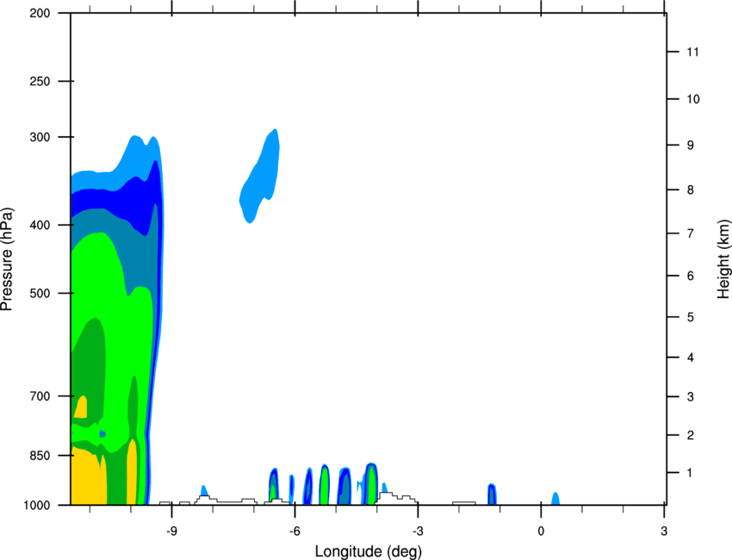Viewport: 732px width, 560px height.
Task: Pick the 8 km height label
Action: (x=691, y=190)
